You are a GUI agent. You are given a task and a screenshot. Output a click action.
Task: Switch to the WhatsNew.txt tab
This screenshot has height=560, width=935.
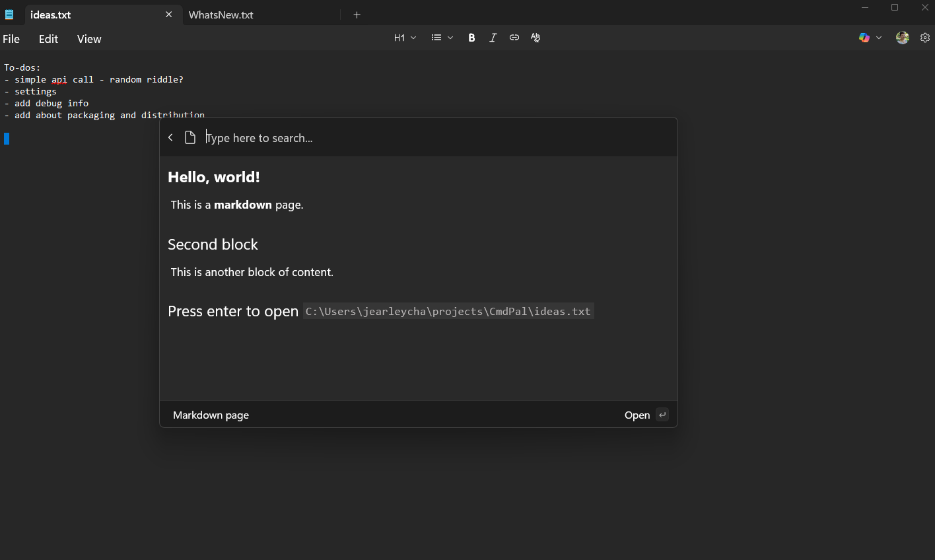point(221,14)
